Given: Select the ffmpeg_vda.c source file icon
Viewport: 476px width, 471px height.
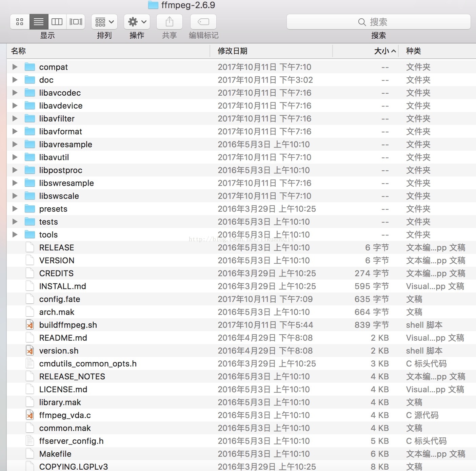Looking at the screenshot, I should pyautogui.click(x=30, y=415).
